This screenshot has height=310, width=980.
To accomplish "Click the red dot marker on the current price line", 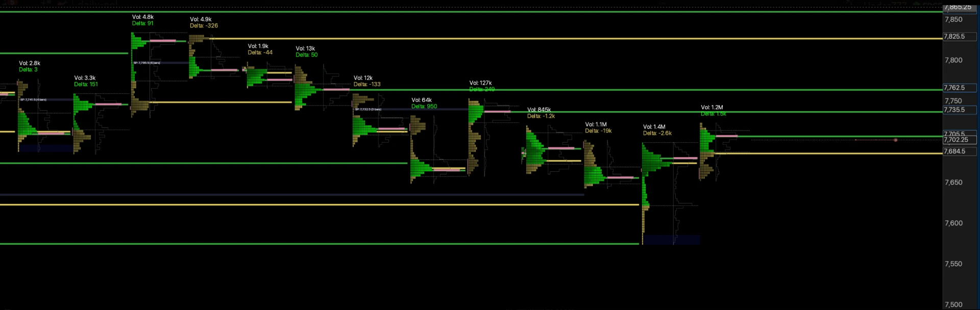I will click(x=895, y=140).
